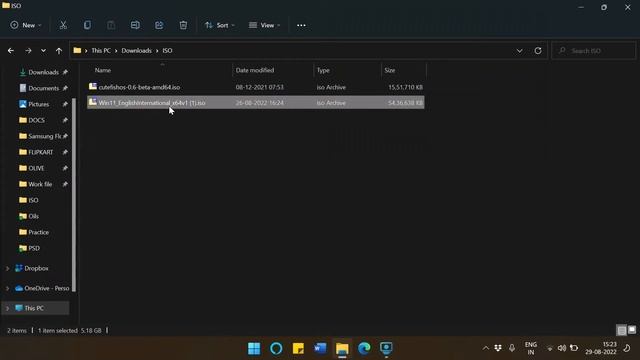Image resolution: width=640 pixels, height=360 pixels.
Task: Click ISO in the breadcrumb
Action: [x=167, y=51]
